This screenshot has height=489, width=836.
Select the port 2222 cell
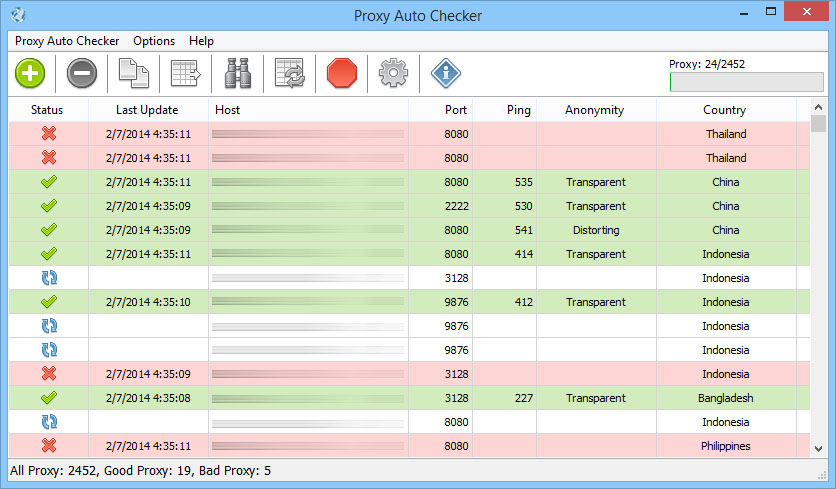[x=440, y=206]
